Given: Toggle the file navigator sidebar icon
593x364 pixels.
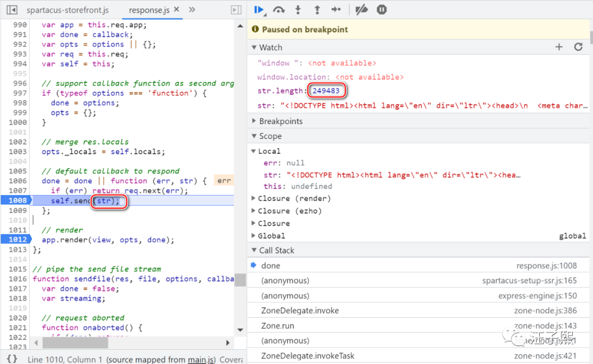Looking at the screenshot, I should click(x=12, y=10).
